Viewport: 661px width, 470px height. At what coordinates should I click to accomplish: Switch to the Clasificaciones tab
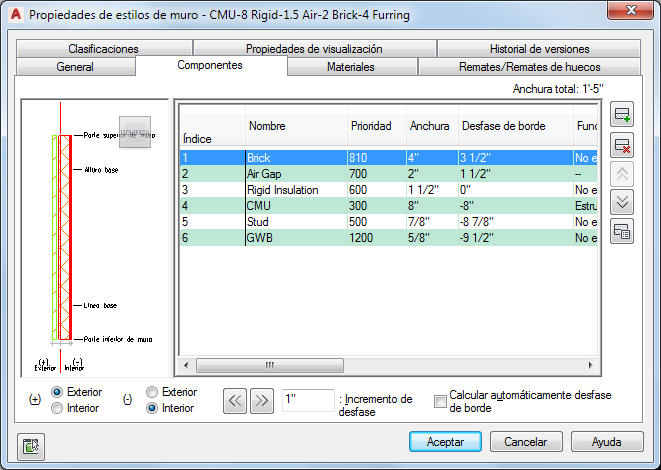[104, 49]
